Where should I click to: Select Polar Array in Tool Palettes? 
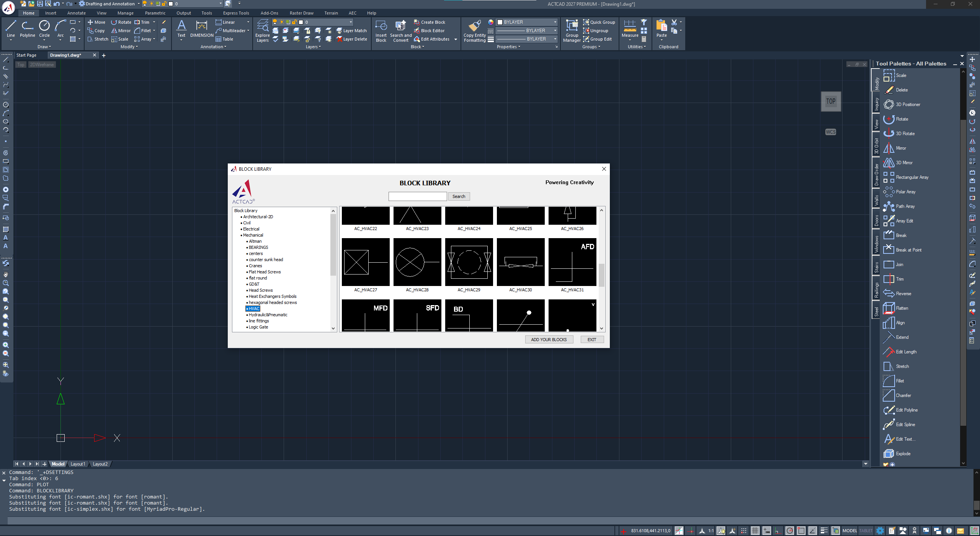[x=900, y=192]
